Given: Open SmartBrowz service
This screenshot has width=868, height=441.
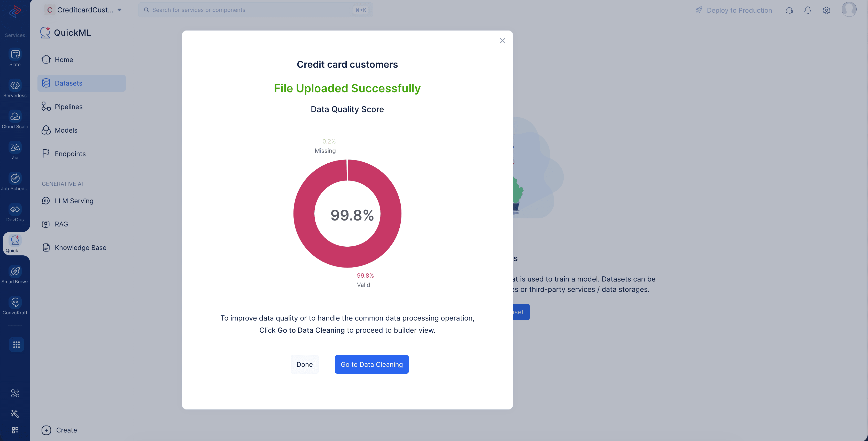Looking at the screenshot, I should (15, 275).
